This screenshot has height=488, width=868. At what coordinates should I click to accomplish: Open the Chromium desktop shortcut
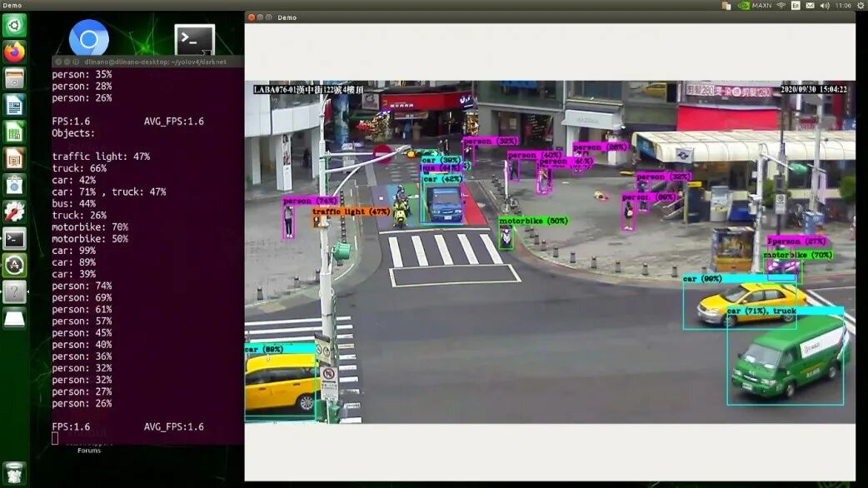(x=88, y=39)
